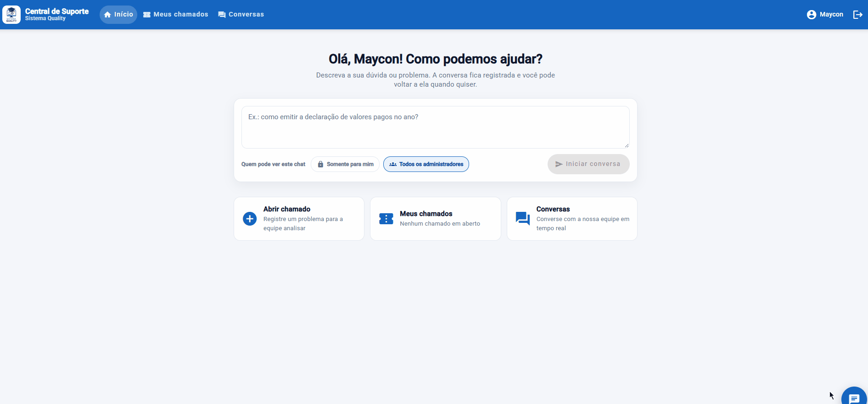Select Somente para mim visibility option
The image size is (868, 404).
click(345, 164)
